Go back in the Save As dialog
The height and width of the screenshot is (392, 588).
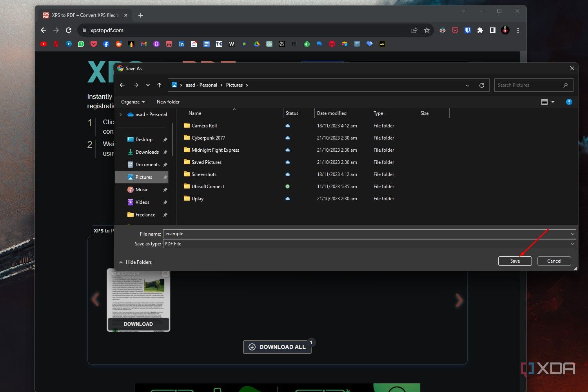(x=122, y=85)
